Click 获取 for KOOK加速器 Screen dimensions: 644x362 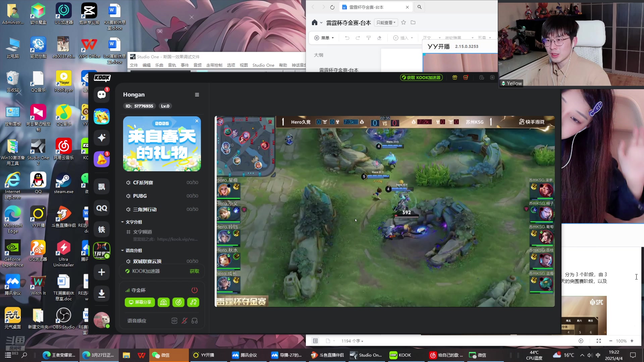(194, 271)
